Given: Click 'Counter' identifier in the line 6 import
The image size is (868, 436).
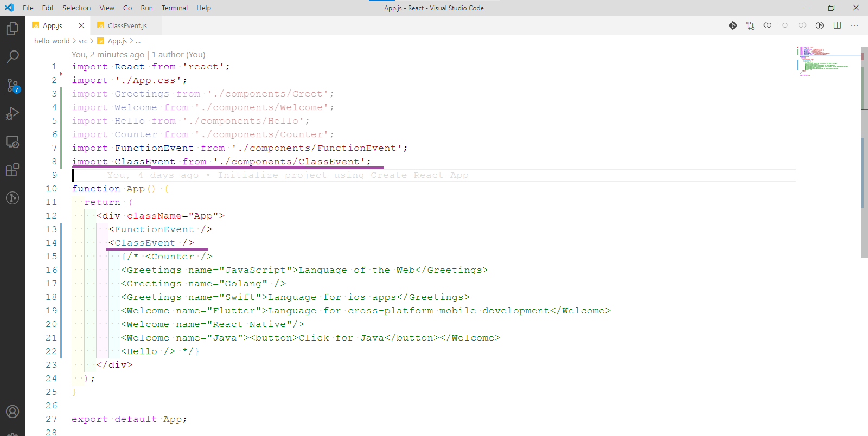Looking at the screenshot, I should point(136,134).
